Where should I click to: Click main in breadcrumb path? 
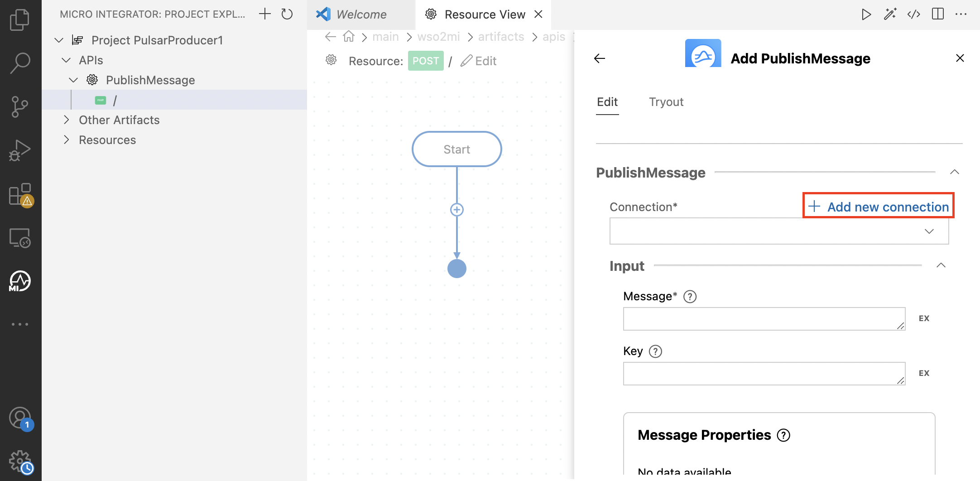386,37
